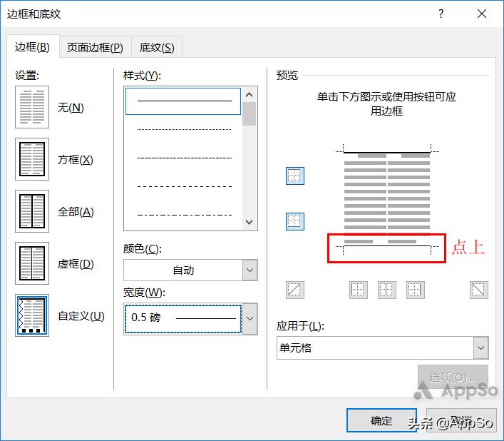Click the style list scroll-up arrow
Screen dimensions: 504x441
pyautogui.click(x=249, y=95)
